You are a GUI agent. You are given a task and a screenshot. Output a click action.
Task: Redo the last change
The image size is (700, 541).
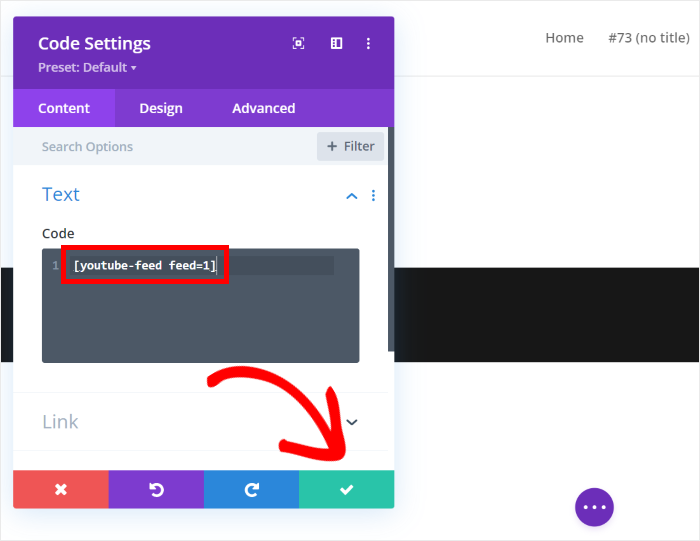pos(251,489)
